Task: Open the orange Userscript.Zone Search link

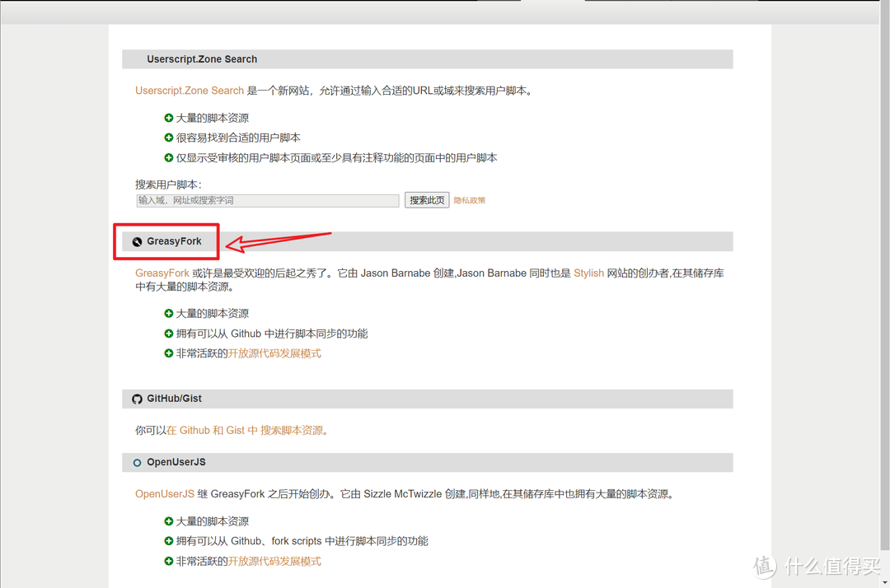Action: pyautogui.click(x=190, y=91)
